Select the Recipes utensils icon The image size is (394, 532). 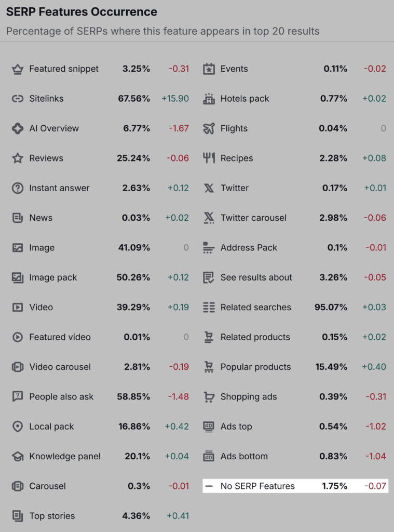point(208,158)
